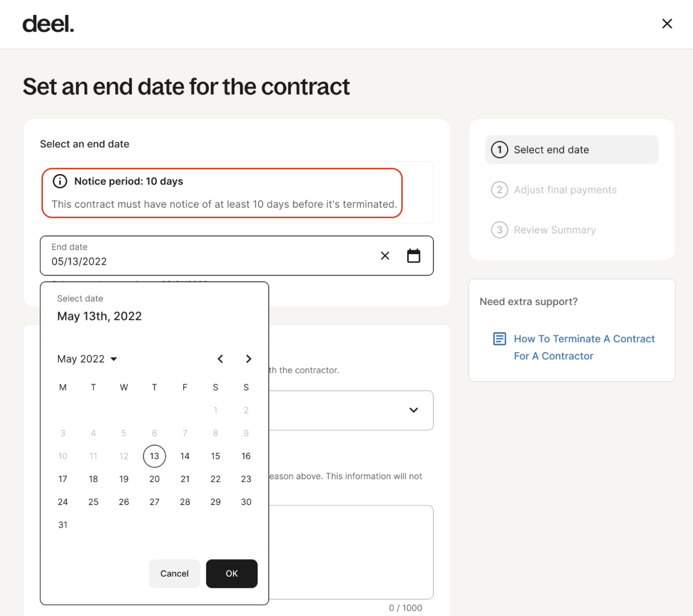Open the calendar picker icon
Image resolution: width=693 pixels, height=616 pixels.
[414, 256]
